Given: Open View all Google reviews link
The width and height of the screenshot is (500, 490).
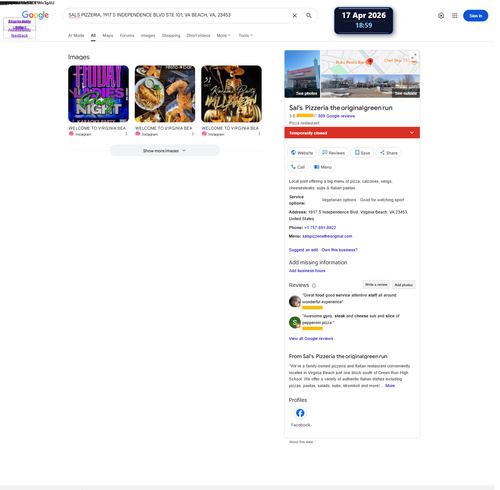Looking at the screenshot, I should [311, 338].
